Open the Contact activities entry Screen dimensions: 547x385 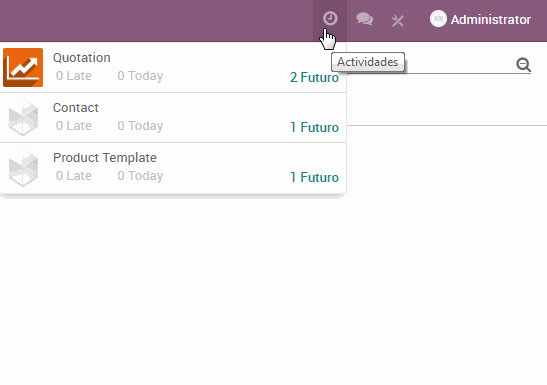click(173, 118)
